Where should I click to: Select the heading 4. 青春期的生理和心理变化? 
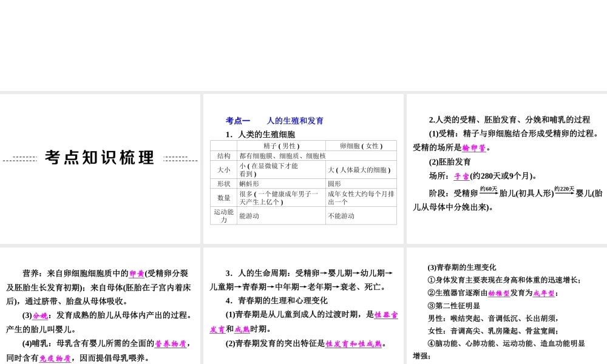click(276, 300)
